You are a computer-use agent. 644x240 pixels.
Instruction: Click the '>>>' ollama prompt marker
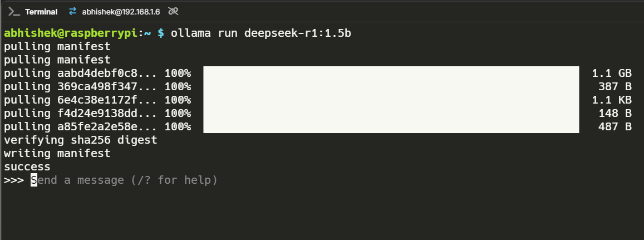13,180
